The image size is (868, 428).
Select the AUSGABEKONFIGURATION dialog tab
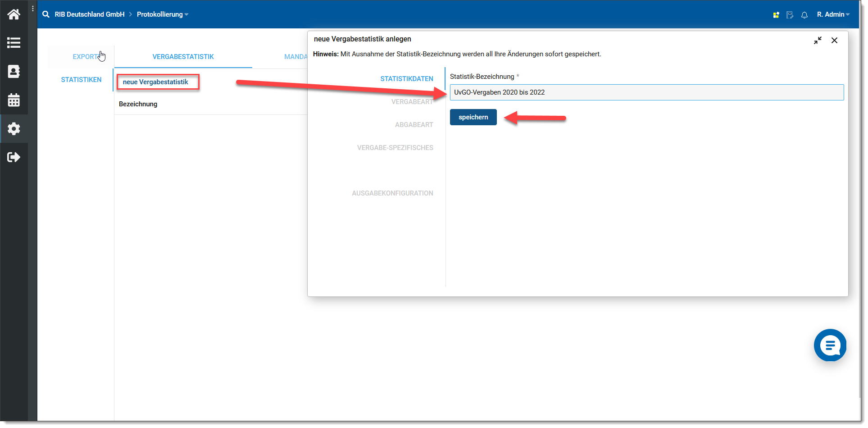click(x=392, y=193)
